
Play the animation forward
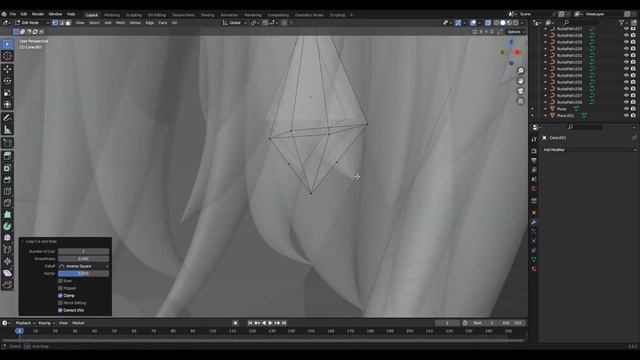point(270,323)
